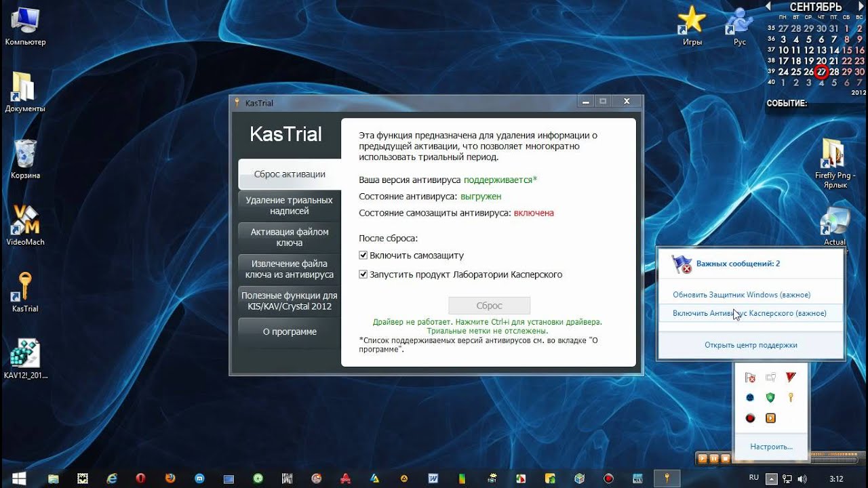Select the KAV12!_201... registry file icon
The height and width of the screenshot is (488, 868).
pyautogui.click(x=25, y=359)
